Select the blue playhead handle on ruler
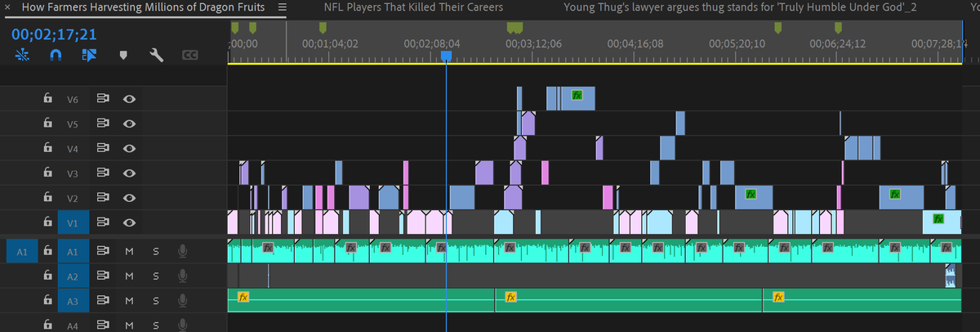Viewport: 980px width, 332px height. [446, 56]
